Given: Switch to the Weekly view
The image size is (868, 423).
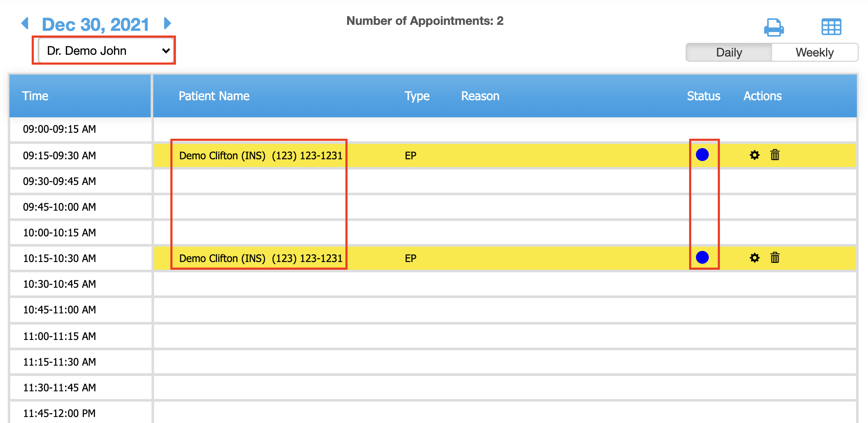Looking at the screenshot, I should coord(814,52).
